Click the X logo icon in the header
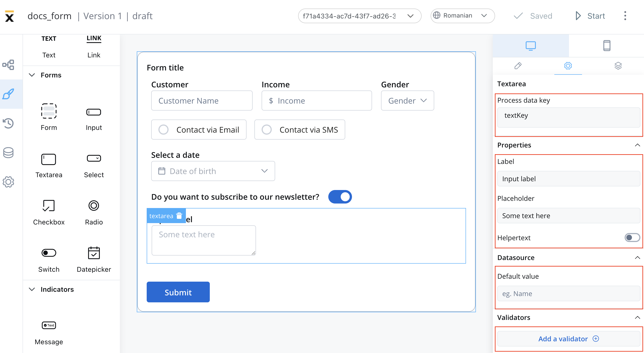Screen dimensions: 644x353 (x=9, y=16)
